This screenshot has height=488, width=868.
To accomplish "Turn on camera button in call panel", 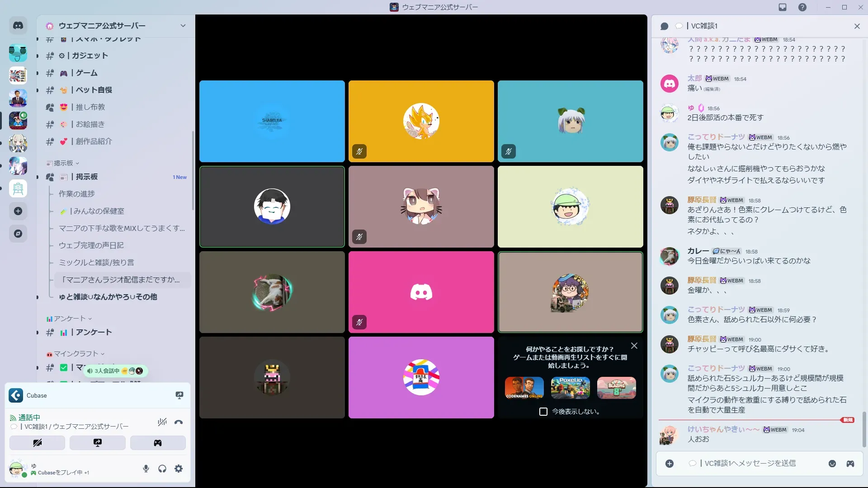I will pos(37,443).
